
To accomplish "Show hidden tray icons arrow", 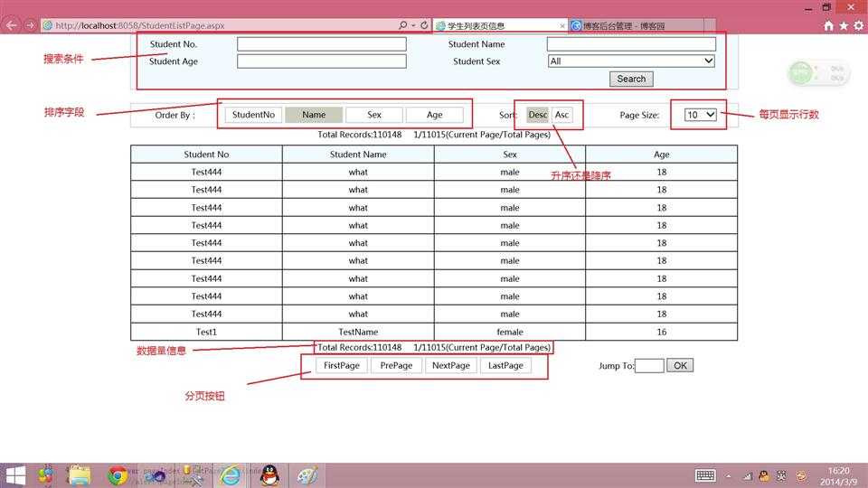I will [x=729, y=476].
